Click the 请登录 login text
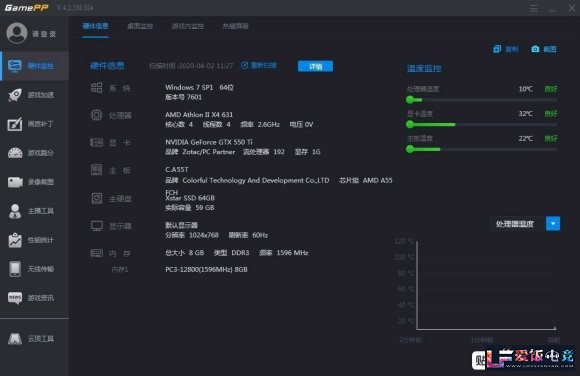The width and height of the screenshot is (580, 376). [x=44, y=34]
